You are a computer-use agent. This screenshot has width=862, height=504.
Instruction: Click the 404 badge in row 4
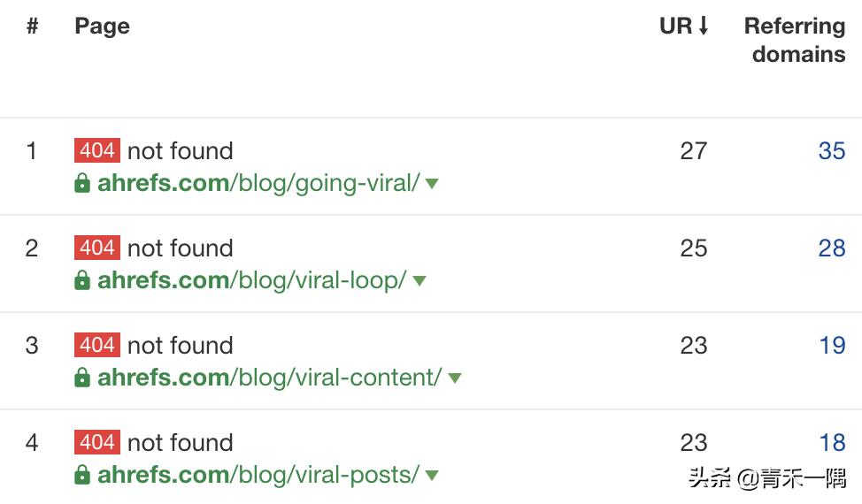coord(97,442)
